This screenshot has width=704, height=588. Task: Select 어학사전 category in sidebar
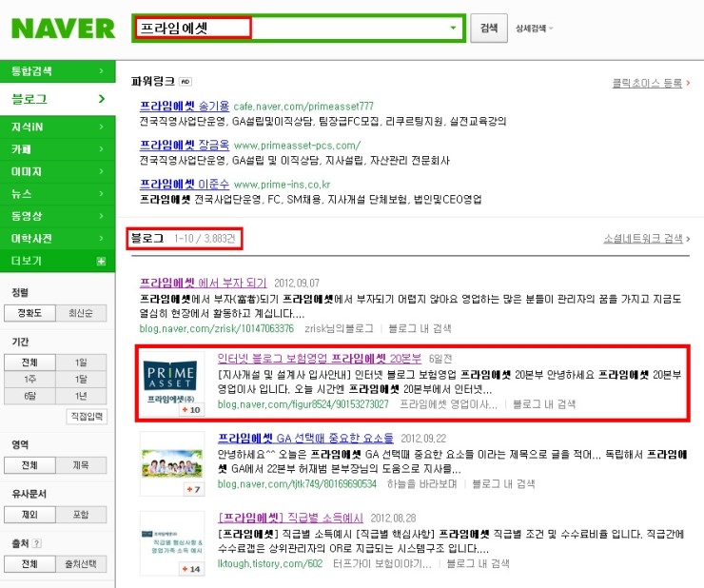coord(57,239)
